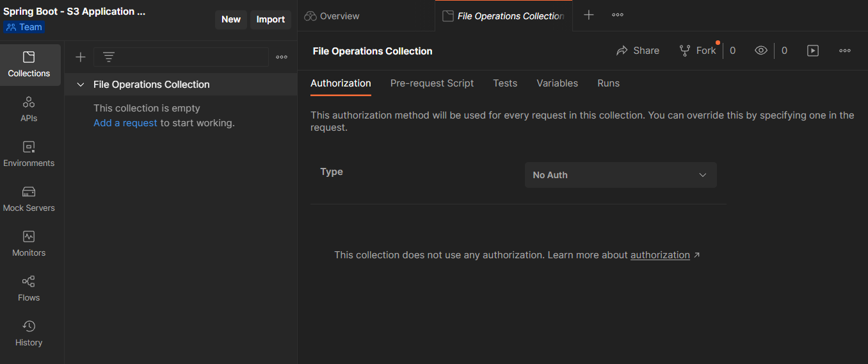Screen dimensions: 868x364
Task: Open the Variables tab
Action: tap(557, 83)
